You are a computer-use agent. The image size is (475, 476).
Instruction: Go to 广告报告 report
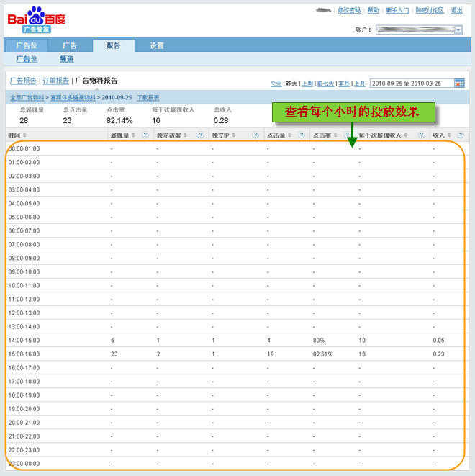[x=23, y=81]
